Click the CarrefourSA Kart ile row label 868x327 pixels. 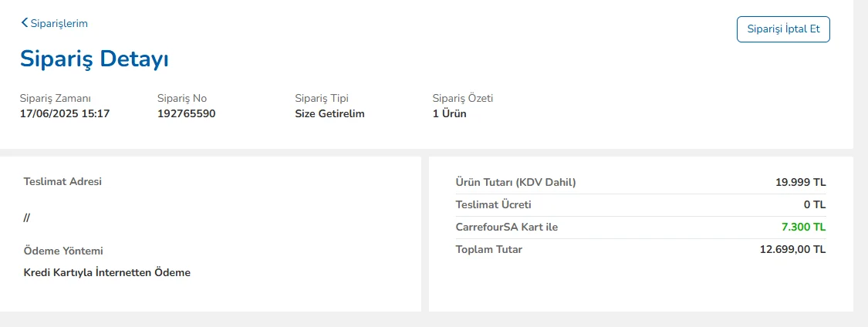pos(506,227)
